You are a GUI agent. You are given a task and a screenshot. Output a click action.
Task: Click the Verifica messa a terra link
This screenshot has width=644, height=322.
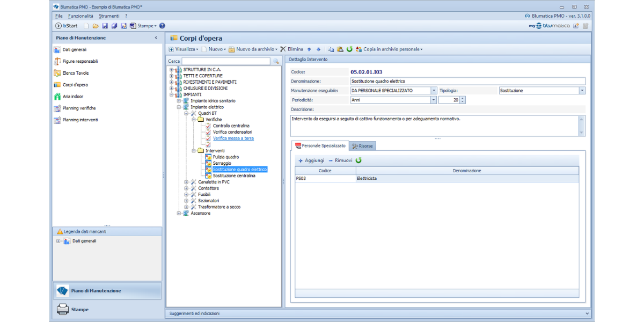[x=233, y=138]
